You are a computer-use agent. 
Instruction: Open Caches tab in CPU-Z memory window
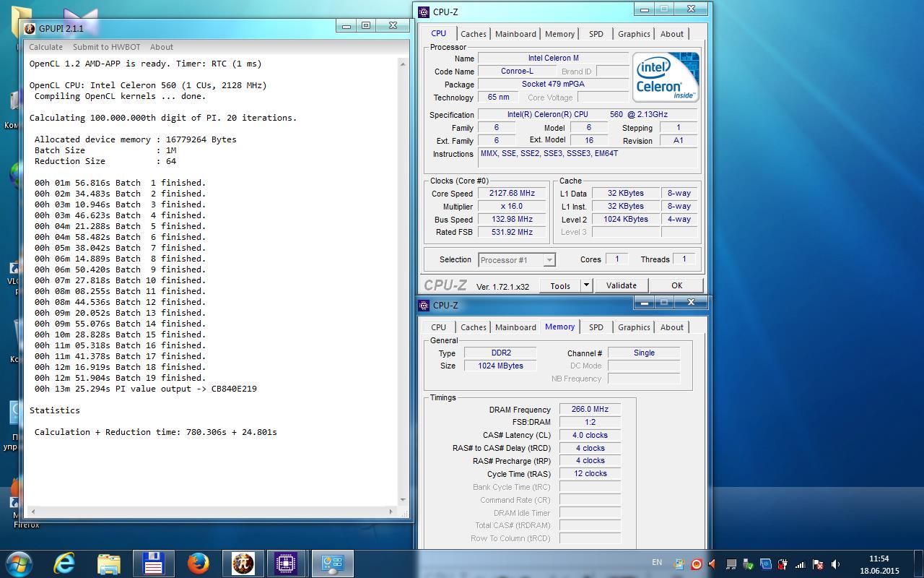pyautogui.click(x=474, y=327)
